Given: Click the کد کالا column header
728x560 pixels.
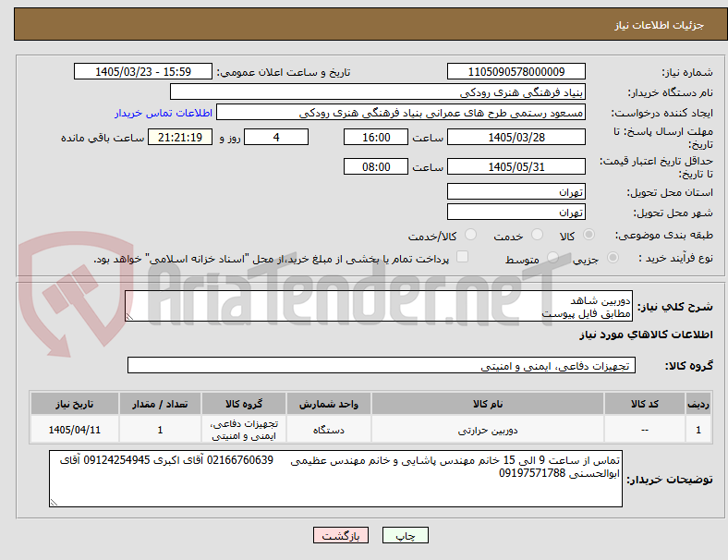Looking at the screenshot, I should pos(645,404).
